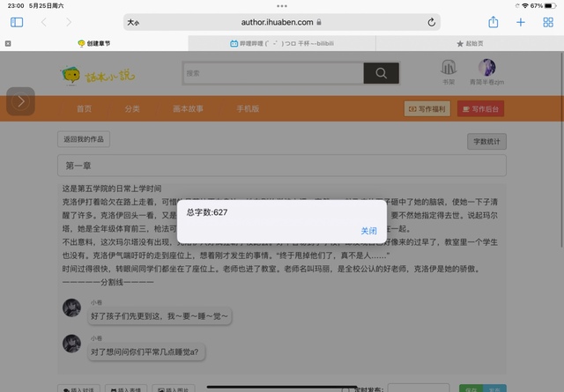Viewport: 564px width, 392px height.
Task: Open the 大小 page settings menu
Action: click(133, 22)
